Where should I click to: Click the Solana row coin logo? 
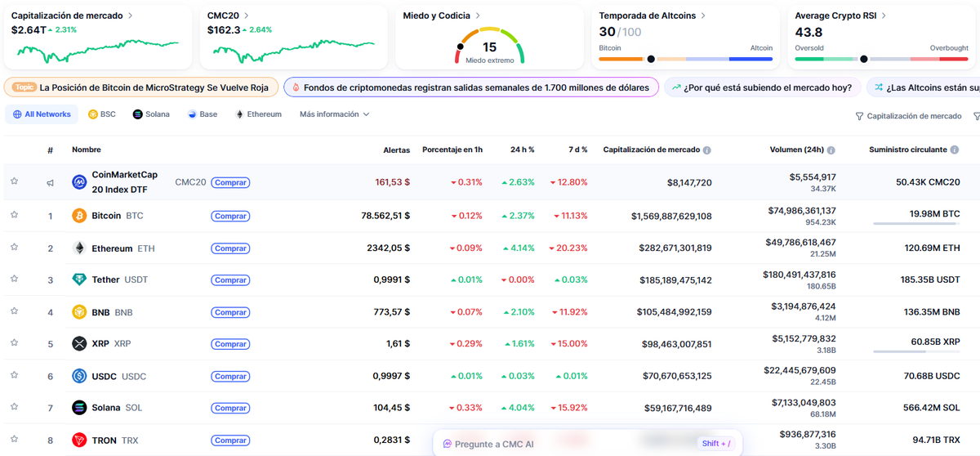coord(79,408)
